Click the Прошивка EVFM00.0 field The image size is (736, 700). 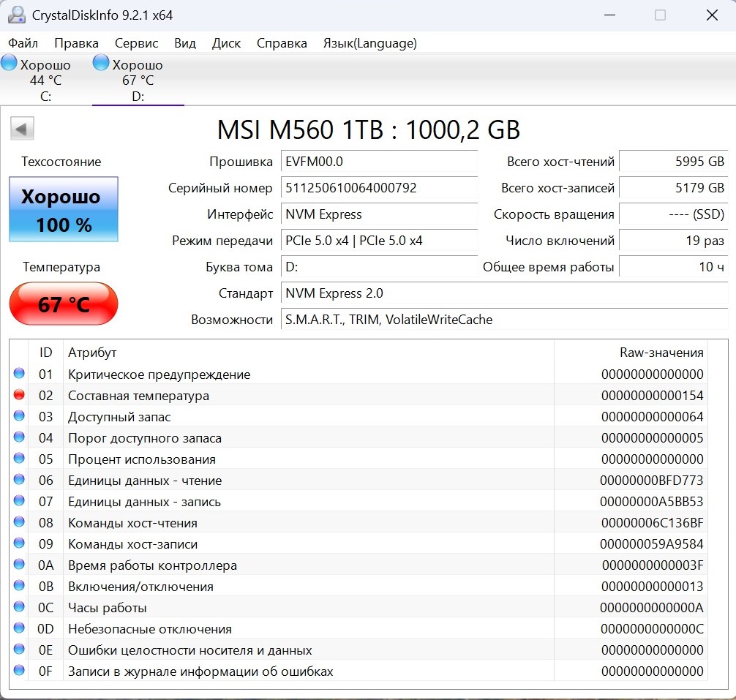pos(379,162)
